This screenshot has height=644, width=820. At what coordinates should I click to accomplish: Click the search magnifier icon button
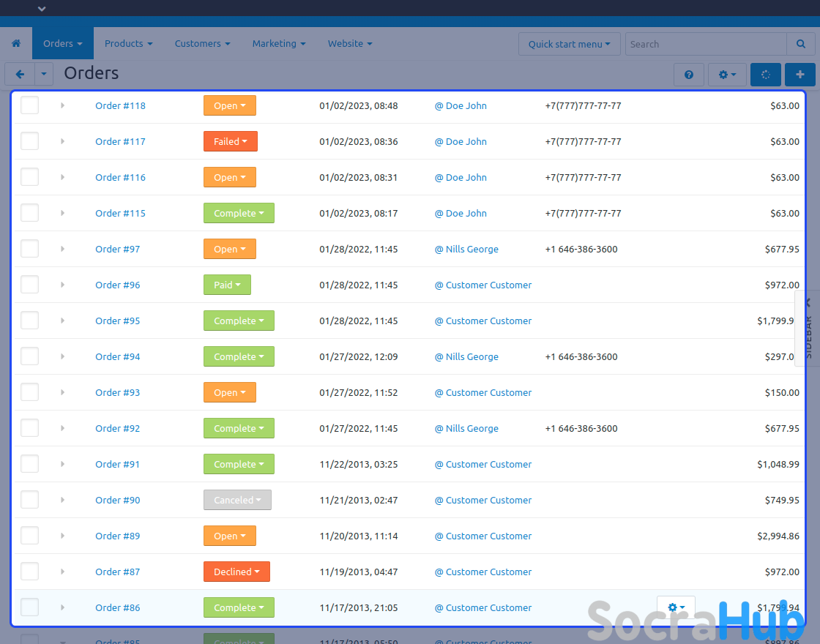(800, 44)
